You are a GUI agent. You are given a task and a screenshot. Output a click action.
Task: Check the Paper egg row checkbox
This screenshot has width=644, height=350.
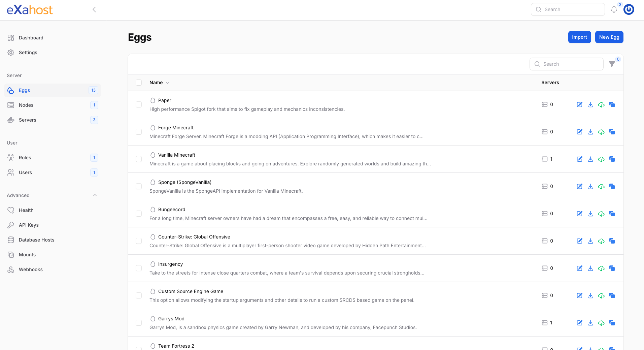139,104
